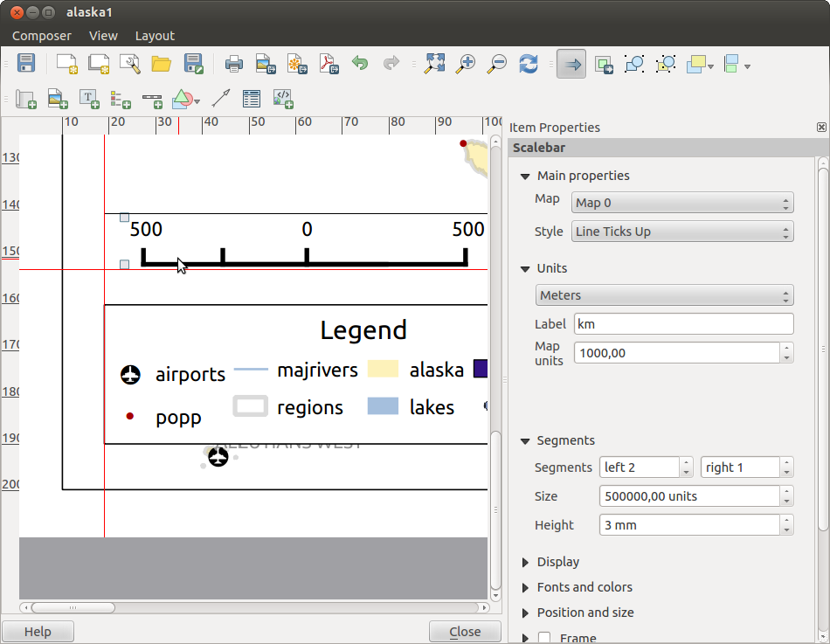This screenshot has width=830, height=644.
Task: Click the Help button
Action: [38, 632]
